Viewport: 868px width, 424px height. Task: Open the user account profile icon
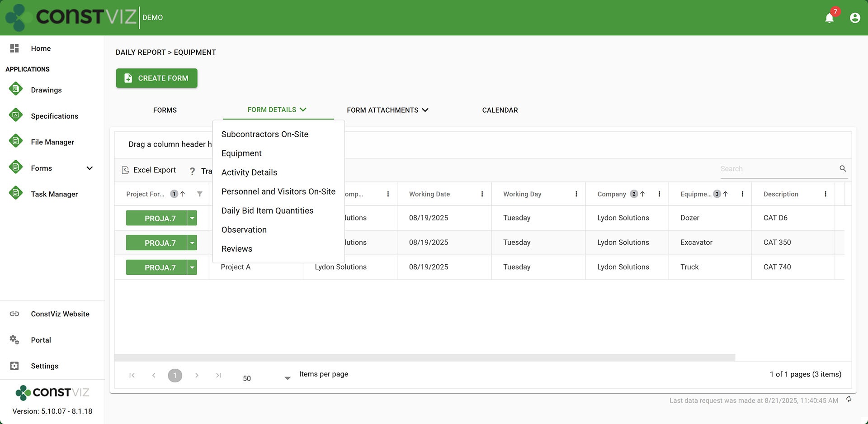click(x=854, y=18)
